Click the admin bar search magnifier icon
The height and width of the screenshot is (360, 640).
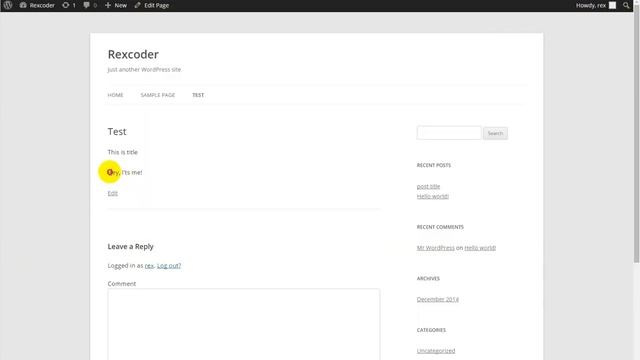tap(626, 5)
